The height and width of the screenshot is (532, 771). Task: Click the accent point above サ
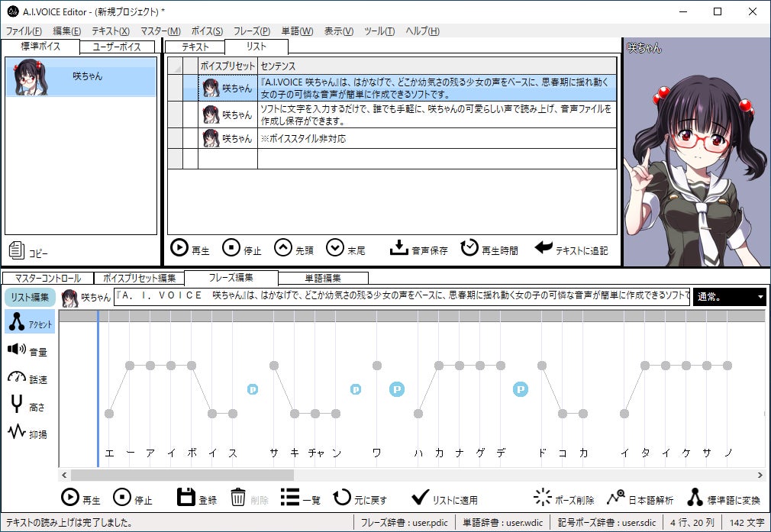point(274,366)
